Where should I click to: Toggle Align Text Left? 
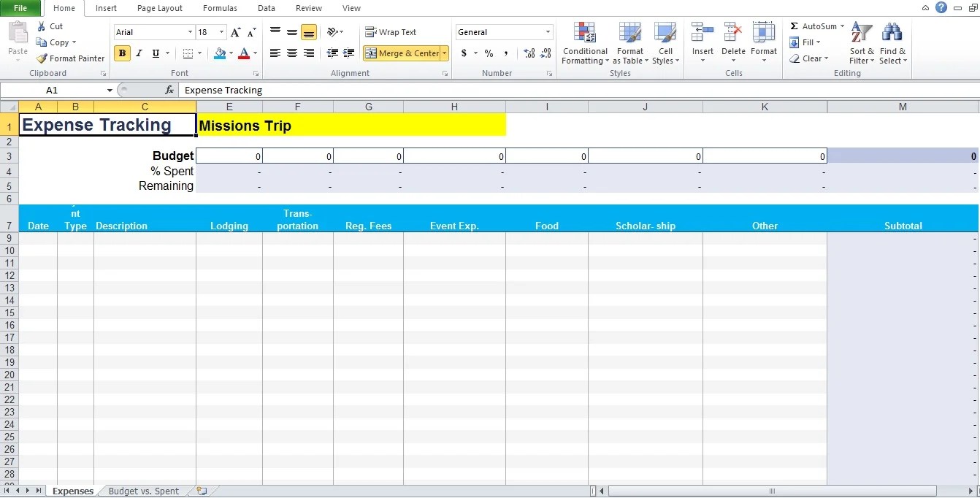[275, 53]
